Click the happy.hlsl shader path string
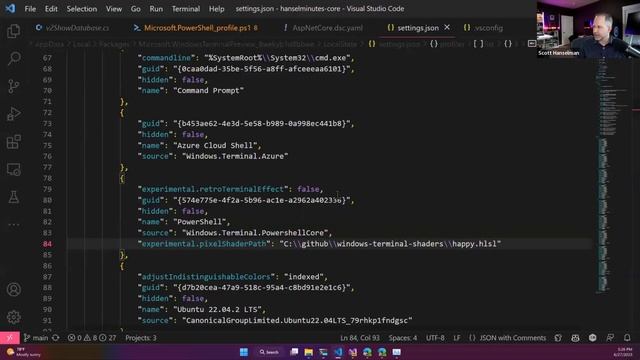640x360 pixels. (390, 244)
